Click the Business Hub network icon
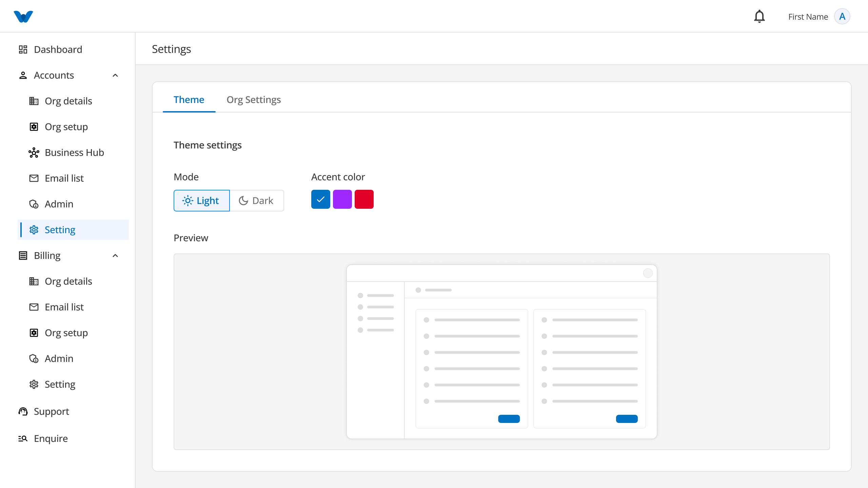Viewport: 868px width, 488px height. click(x=34, y=152)
